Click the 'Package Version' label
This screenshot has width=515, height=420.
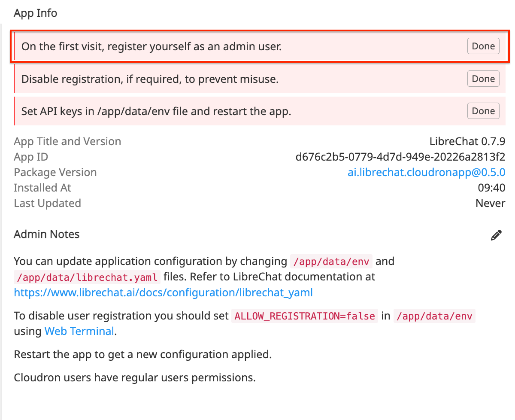[x=55, y=172]
